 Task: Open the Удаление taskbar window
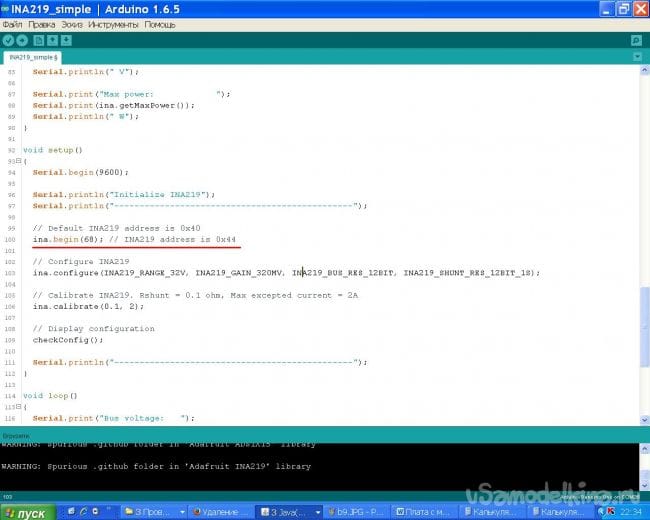click(x=219, y=511)
